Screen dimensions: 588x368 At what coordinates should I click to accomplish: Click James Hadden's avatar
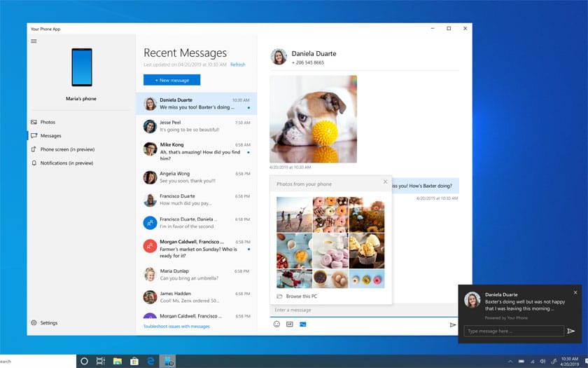coord(150,297)
